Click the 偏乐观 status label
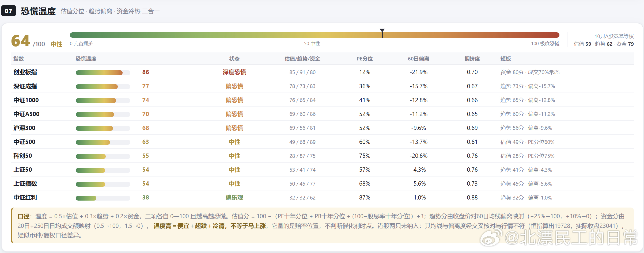 tap(234, 198)
